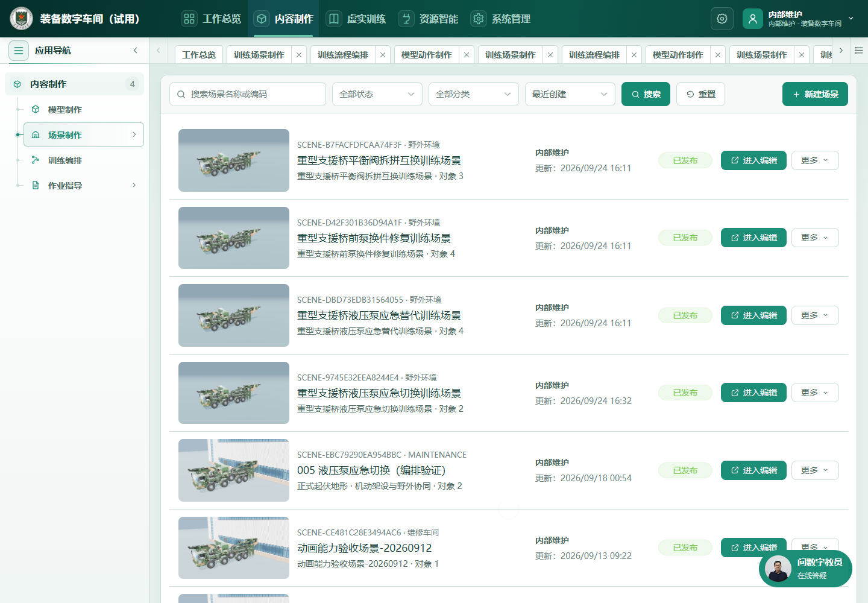Click the settings gear icon in header
The width and height of the screenshot is (868, 603).
tap(722, 19)
